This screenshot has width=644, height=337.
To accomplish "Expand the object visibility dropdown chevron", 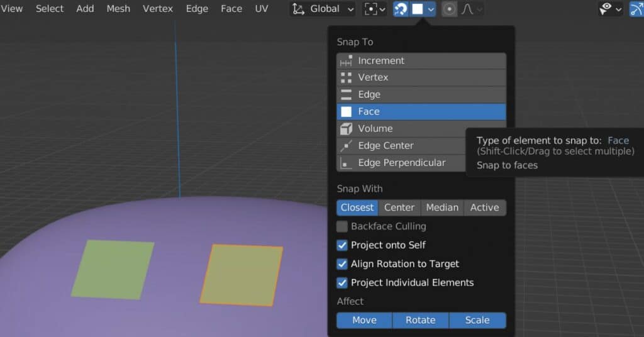I will 619,9.
